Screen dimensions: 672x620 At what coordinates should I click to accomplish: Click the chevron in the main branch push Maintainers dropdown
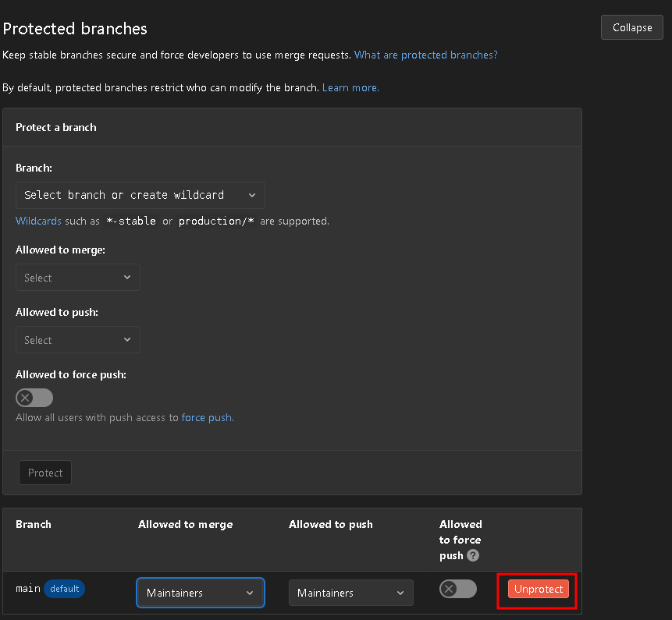click(x=400, y=593)
